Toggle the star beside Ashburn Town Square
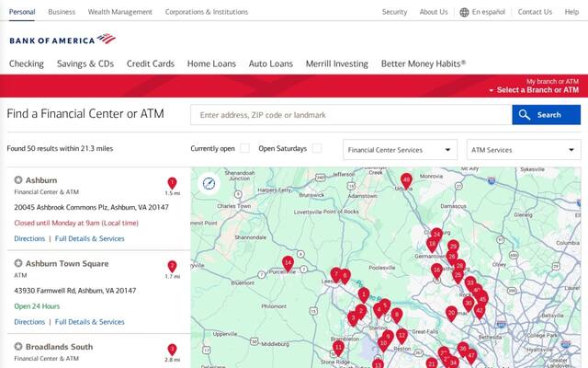Image resolution: width=588 pixels, height=368 pixels. (x=18, y=263)
